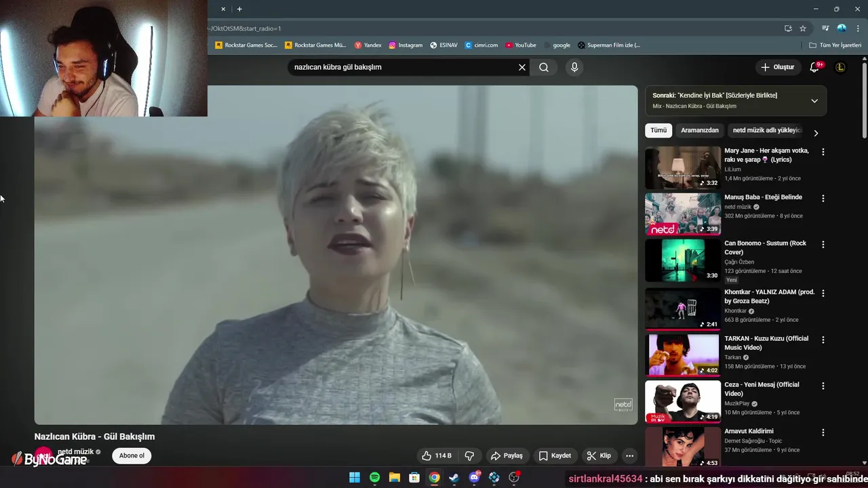Image resolution: width=868 pixels, height=488 pixels.
Task: Open File Explorer from taskbar
Action: 394,477
